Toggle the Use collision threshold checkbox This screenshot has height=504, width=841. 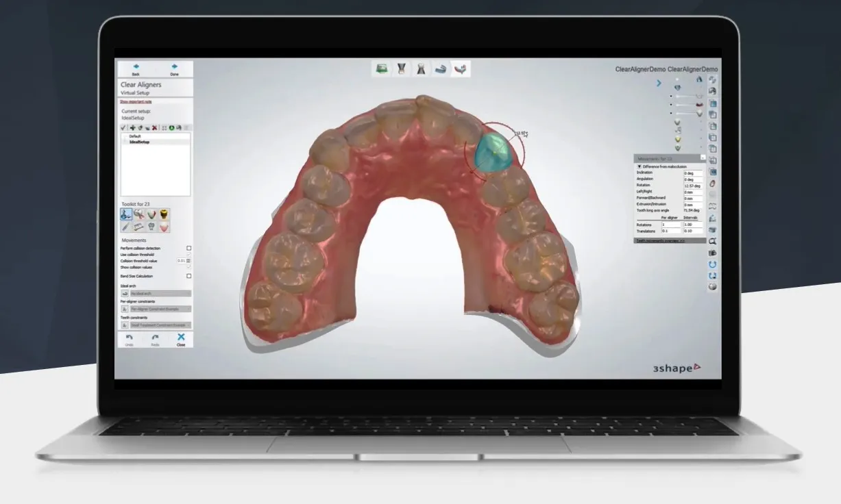189,254
